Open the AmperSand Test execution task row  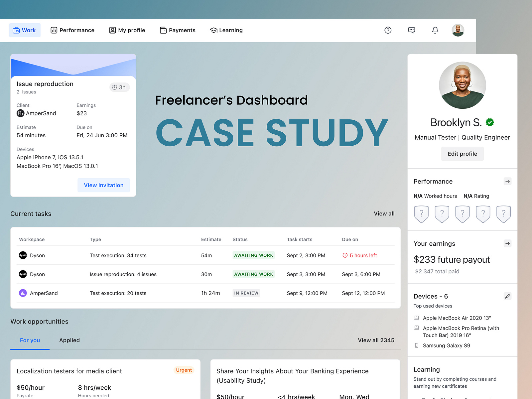coord(118,293)
